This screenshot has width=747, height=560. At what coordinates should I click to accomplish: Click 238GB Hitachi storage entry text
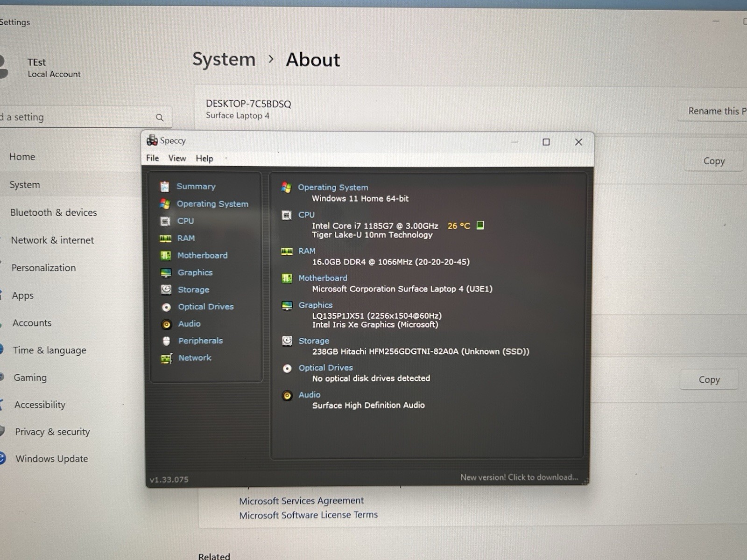click(421, 351)
